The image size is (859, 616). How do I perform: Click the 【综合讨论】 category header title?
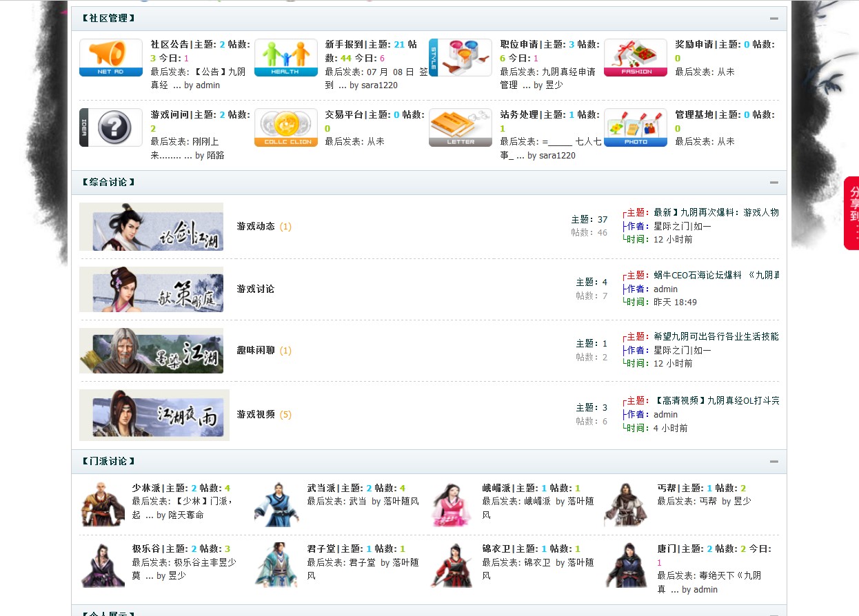pyautogui.click(x=108, y=183)
